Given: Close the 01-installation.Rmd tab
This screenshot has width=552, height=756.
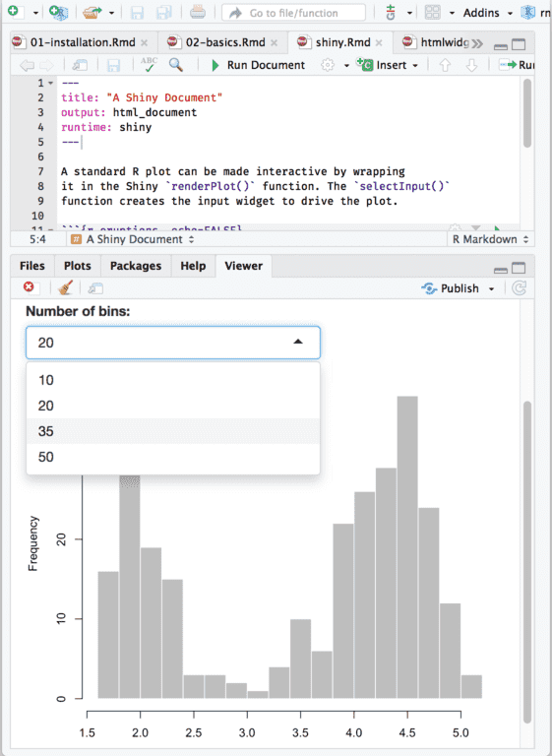Looking at the screenshot, I should point(144,43).
